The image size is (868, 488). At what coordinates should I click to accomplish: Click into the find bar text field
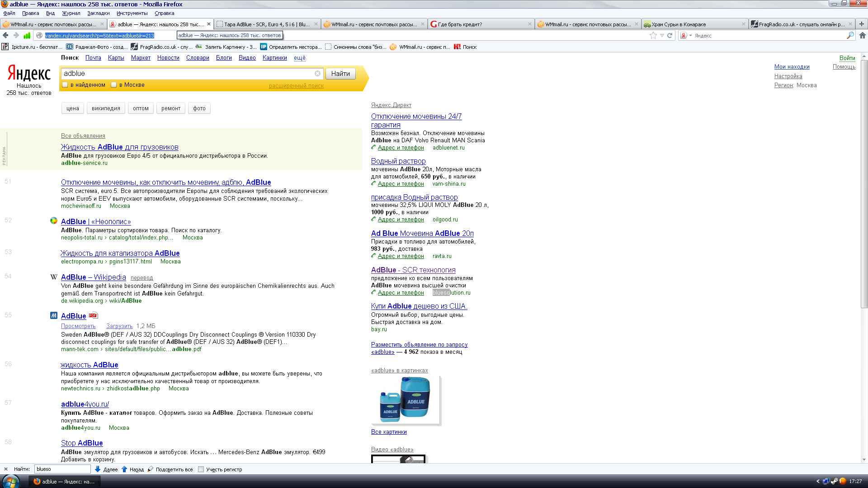(62, 469)
